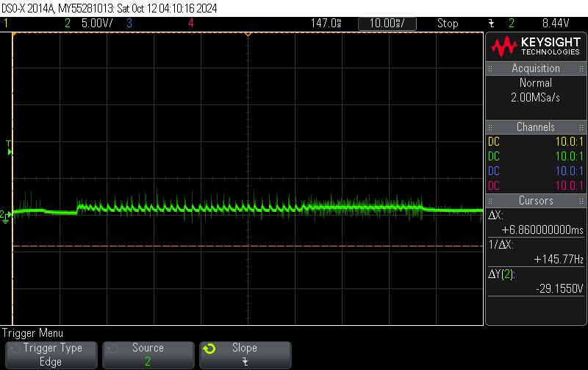Click the knob icon on Source softkey

point(112,349)
